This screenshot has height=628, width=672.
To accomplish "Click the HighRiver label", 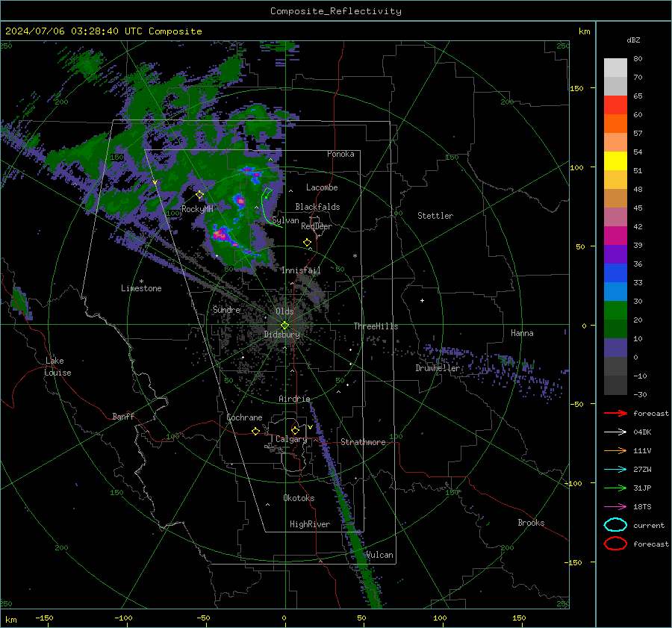I will (310, 524).
